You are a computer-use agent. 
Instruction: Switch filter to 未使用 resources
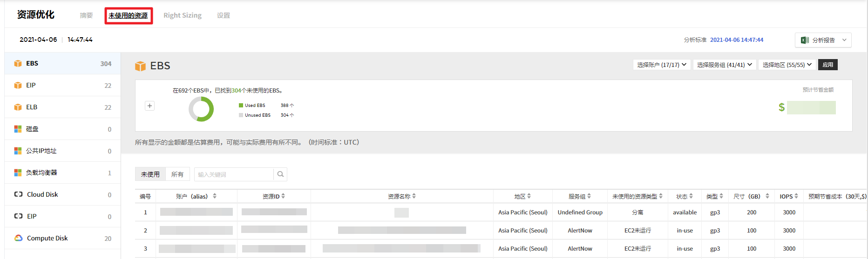[x=150, y=174]
